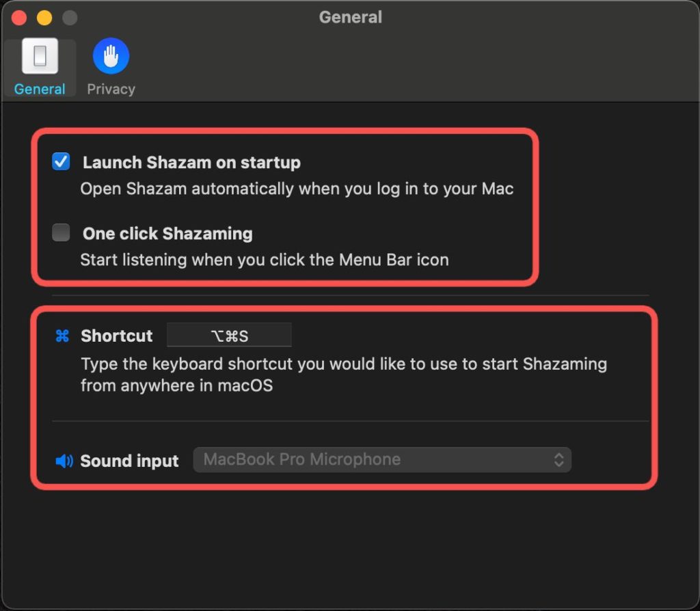Open the Privacy tab hand icon

coord(111,56)
